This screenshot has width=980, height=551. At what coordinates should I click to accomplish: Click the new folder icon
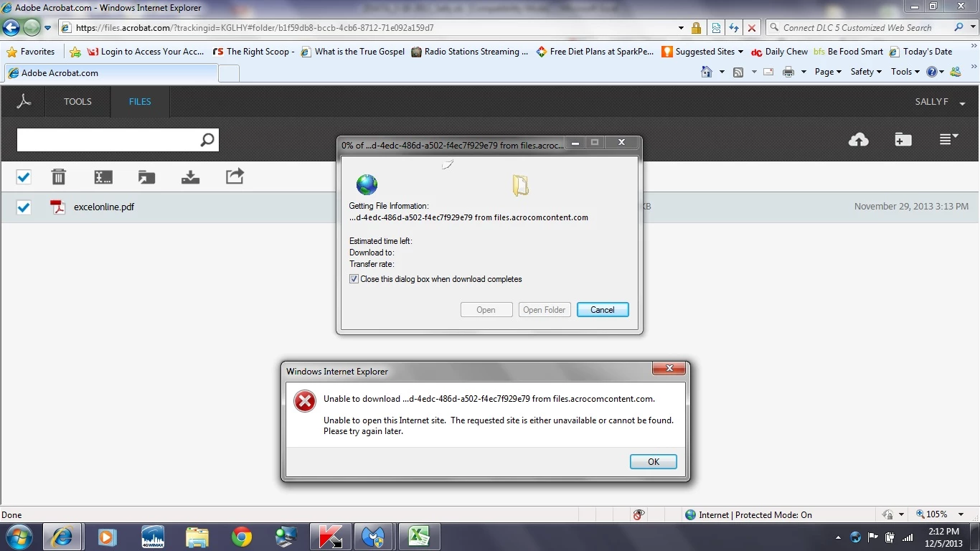[903, 139]
